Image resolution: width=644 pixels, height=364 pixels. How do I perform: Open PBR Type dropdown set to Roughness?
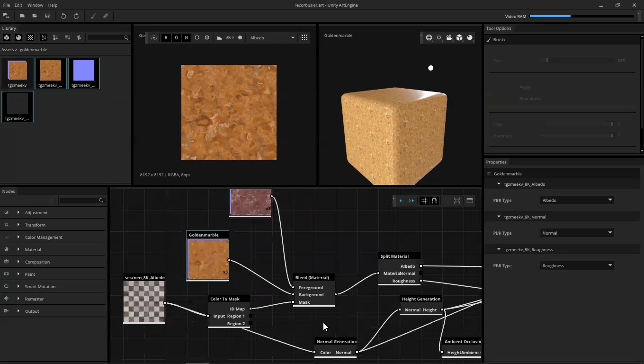click(577, 266)
